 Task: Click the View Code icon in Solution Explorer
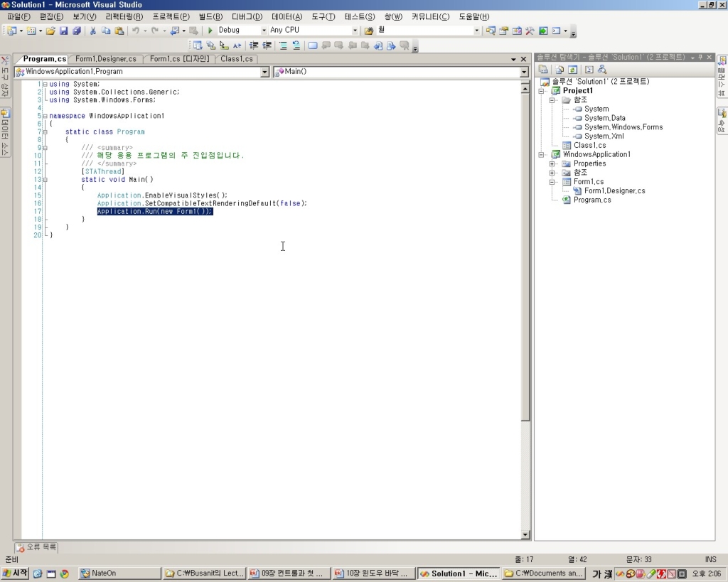[x=589, y=70]
